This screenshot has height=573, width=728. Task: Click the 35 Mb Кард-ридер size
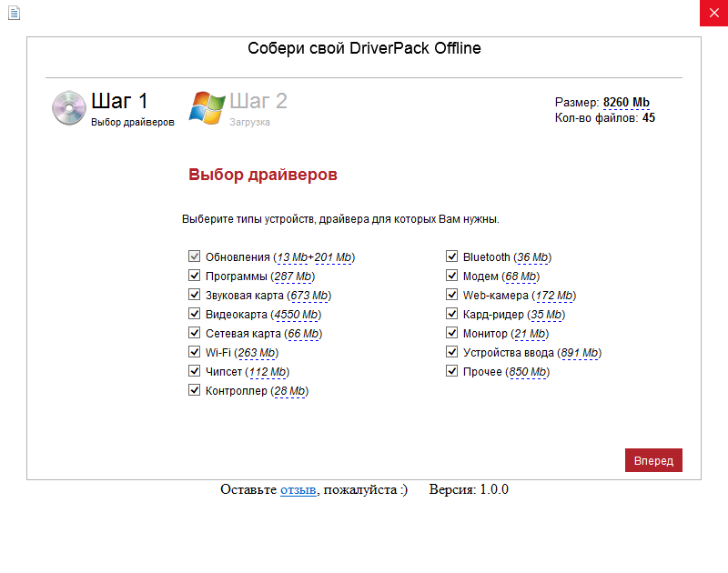[x=546, y=315]
